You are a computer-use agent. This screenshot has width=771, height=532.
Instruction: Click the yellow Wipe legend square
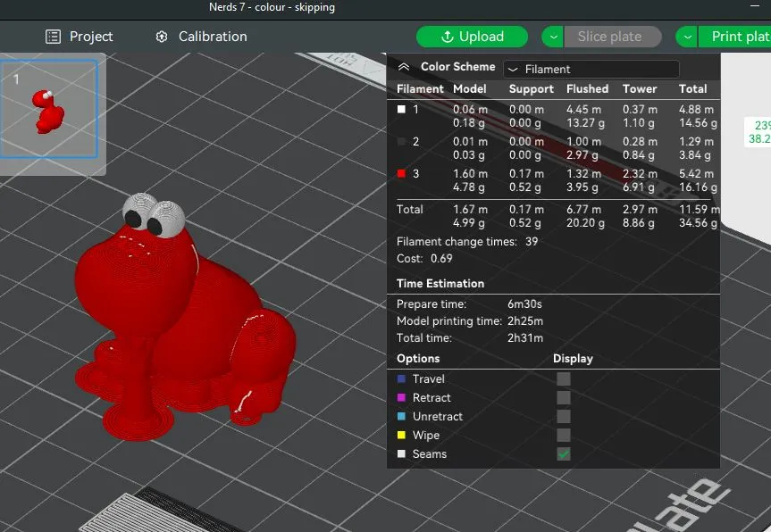pos(401,435)
